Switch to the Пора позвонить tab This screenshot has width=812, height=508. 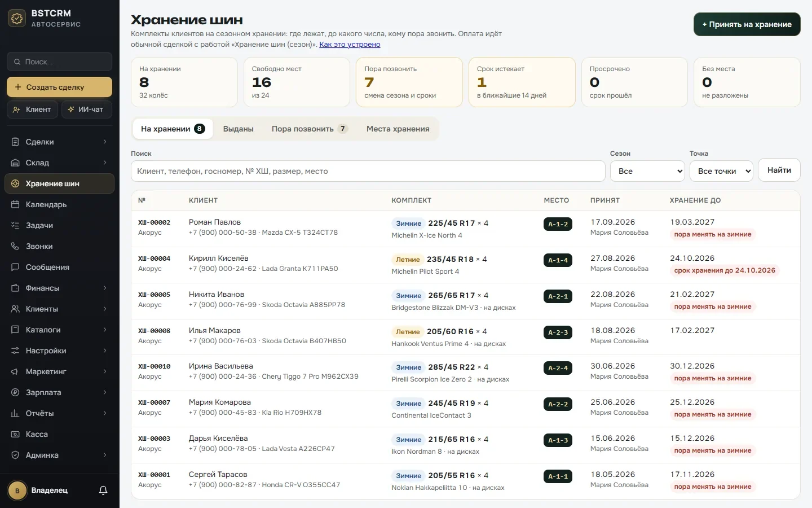[310, 129]
